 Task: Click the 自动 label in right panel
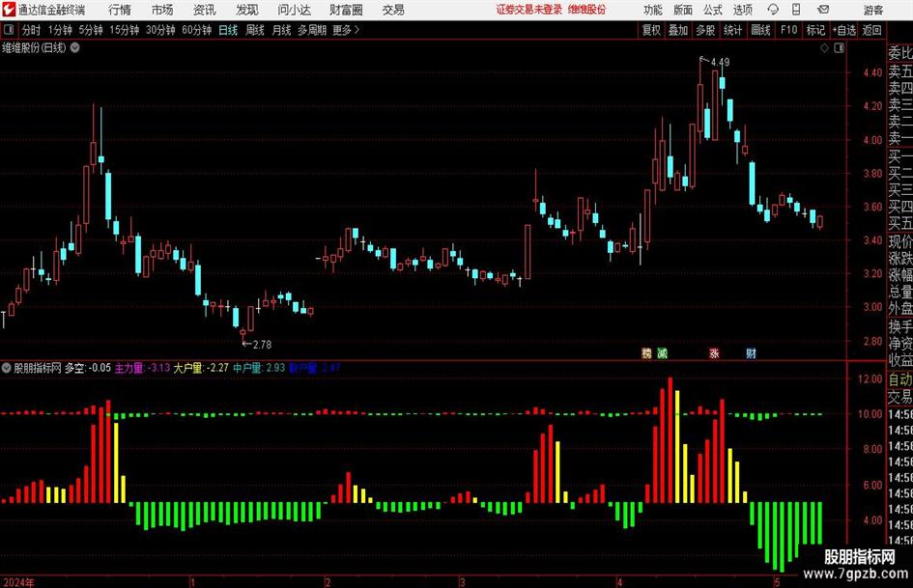click(900, 379)
